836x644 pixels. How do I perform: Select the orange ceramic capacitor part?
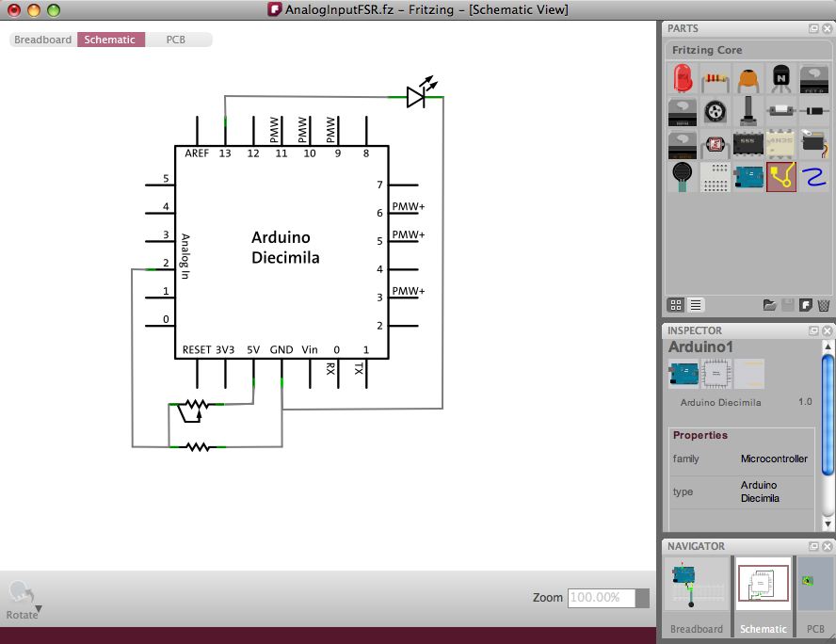(x=748, y=79)
